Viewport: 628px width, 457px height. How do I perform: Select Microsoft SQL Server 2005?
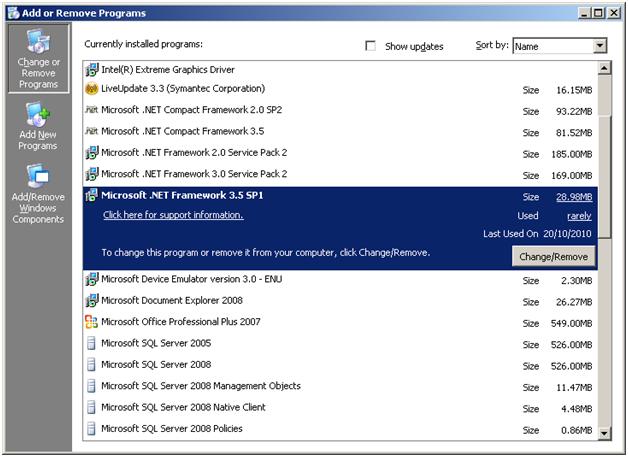[340, 344]
